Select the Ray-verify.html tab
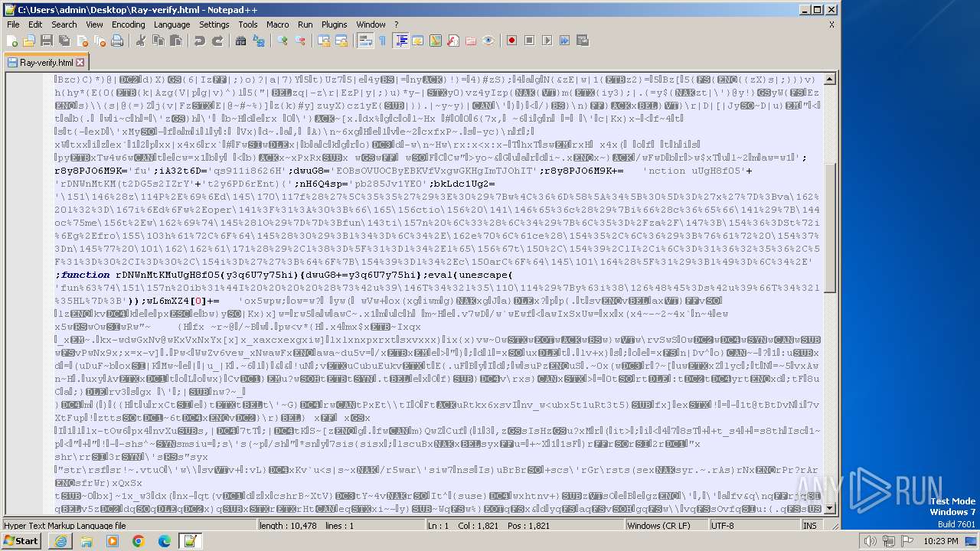980x551 pixels. point(46,63)
